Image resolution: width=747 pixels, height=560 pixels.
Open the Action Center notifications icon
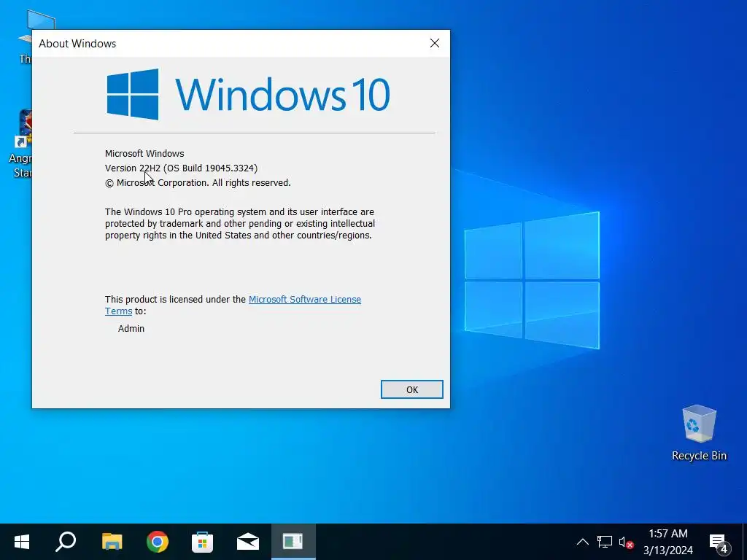719,542
